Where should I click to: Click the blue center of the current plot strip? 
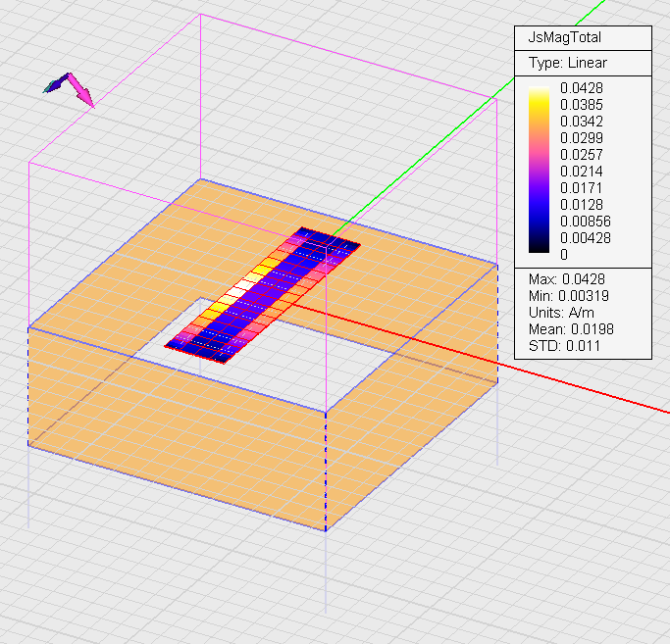265,299
